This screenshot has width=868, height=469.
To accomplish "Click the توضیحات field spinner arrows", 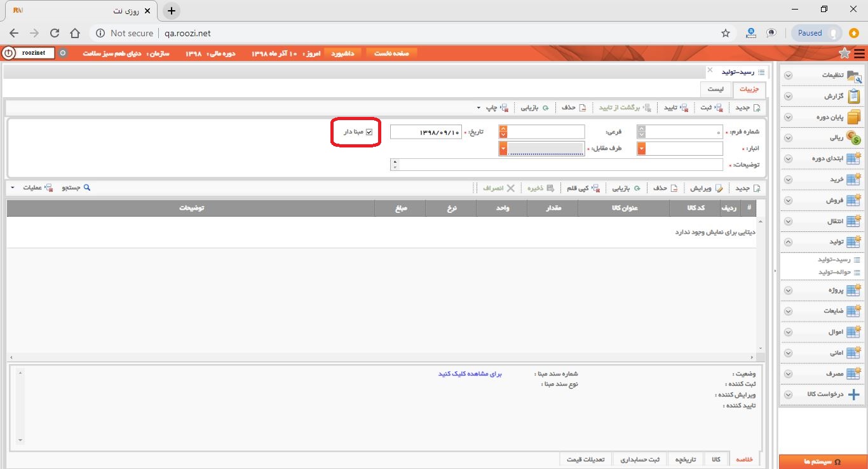I will point(395,165).
